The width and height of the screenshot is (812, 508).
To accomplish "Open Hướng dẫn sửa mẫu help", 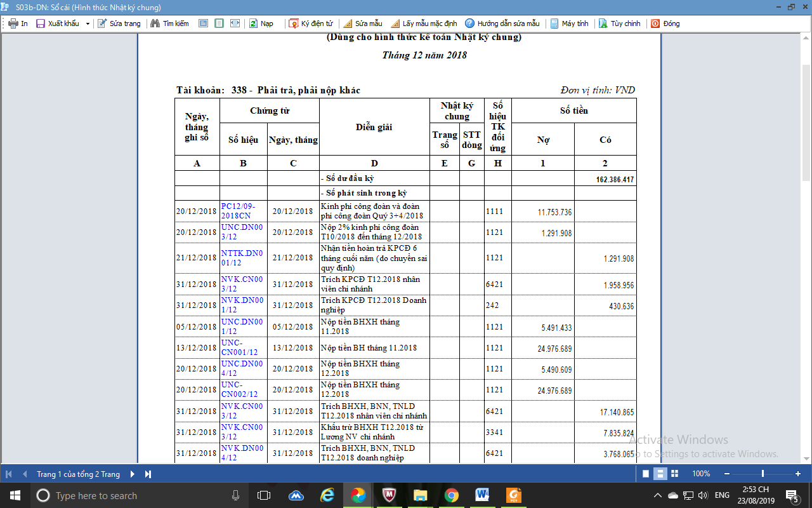I will (502, 23).
